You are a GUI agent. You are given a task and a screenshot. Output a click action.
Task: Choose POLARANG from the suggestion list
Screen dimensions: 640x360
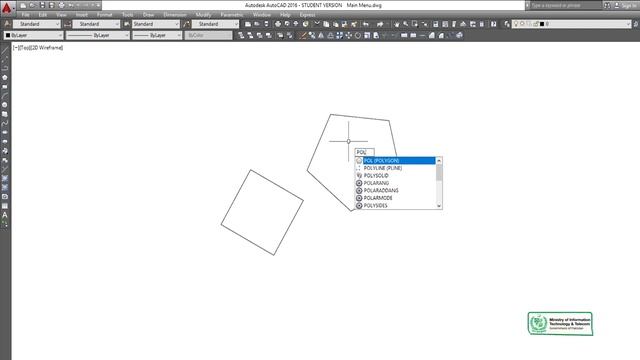396,183
